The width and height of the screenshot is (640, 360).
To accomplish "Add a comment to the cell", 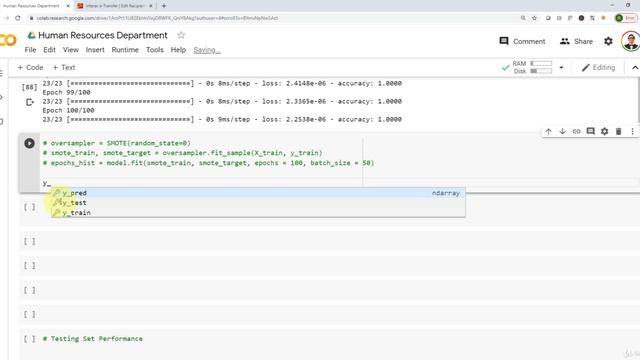I will tap(590, 131).
